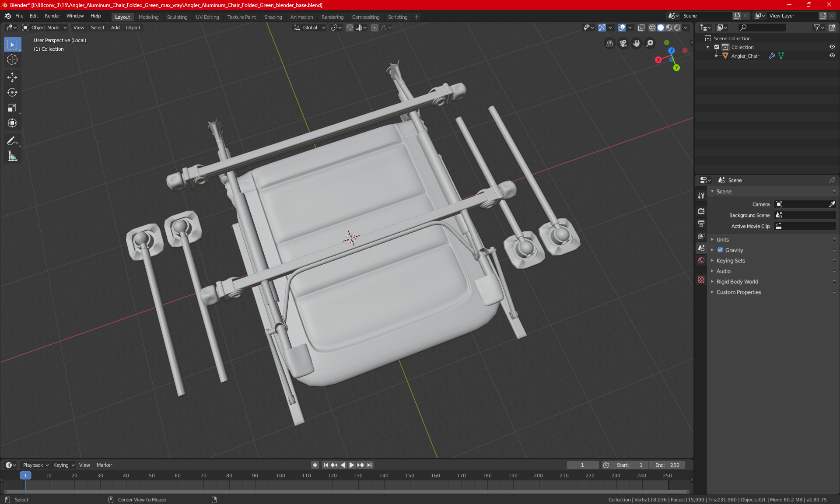Image resolution: width=840 pixels, height=504 pixels.
Task: Select the Measure tool
Action: click(12, 157)
